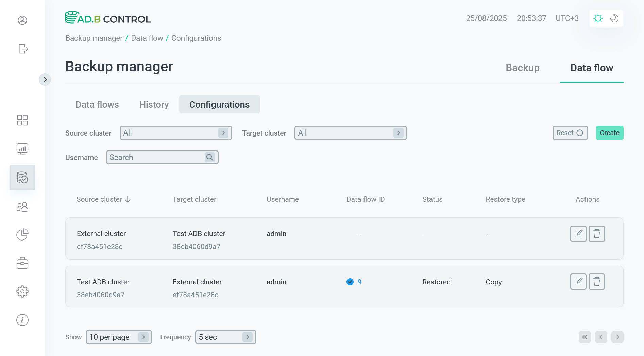Switch to dark theme with moon toggle
This screenshot has height=356, width=644.
coord(614,18)
